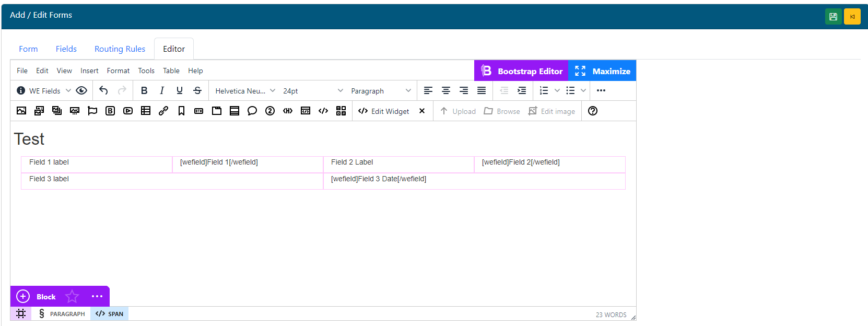Click the flag icon in toolbar
The image size is (868, 326).
[92, 111]
